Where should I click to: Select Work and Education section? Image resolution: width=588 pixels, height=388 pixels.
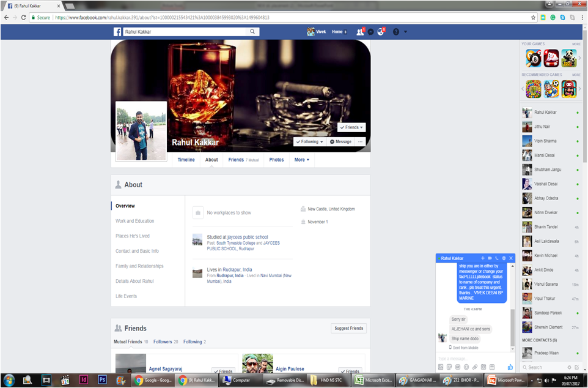(134, 221)
